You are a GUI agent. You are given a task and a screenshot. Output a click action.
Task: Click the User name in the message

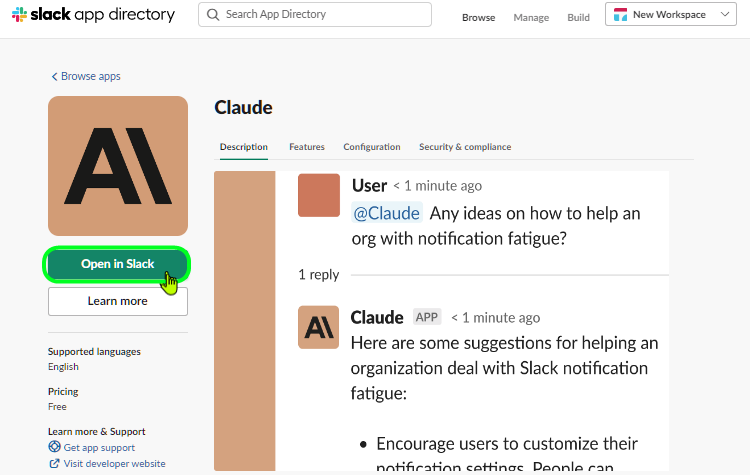pyautogui.click(x=369, y=186)
